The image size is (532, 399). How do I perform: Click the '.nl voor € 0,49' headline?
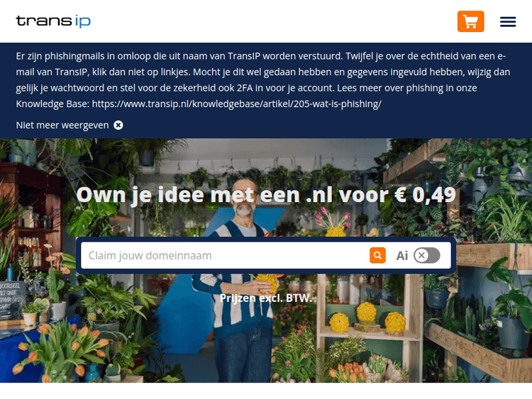click(x=381, y=195)
